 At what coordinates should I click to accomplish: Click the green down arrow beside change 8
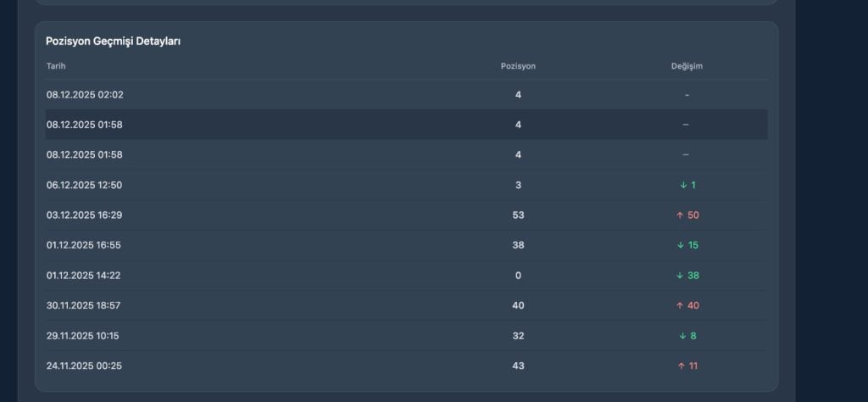pyautogui.click(x=682, y=336)
